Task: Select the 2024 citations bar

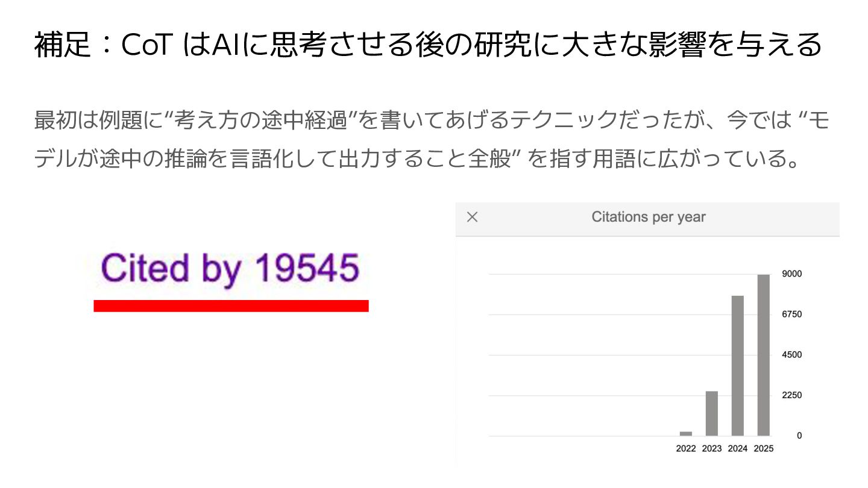Action: pyautogui.click(x=738, y=366)
